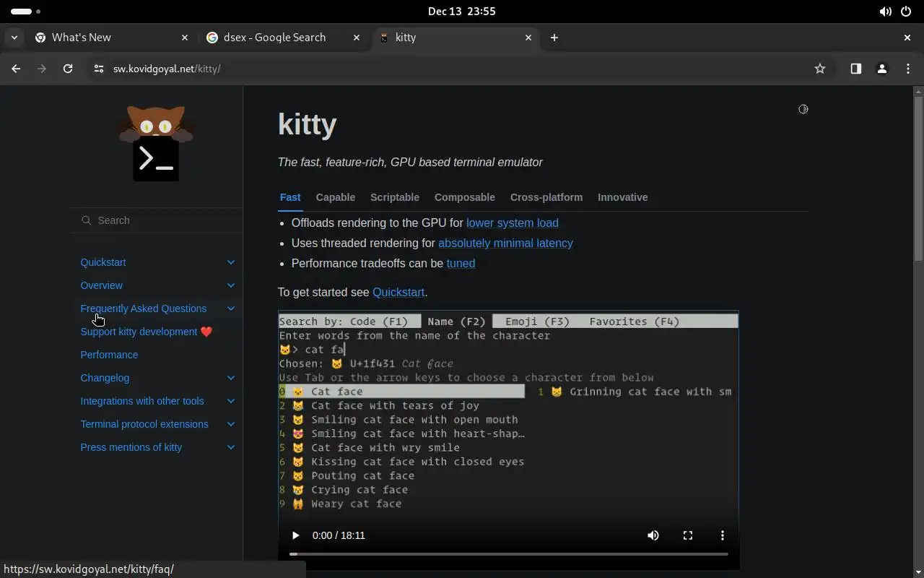
Task: Click the browser back arrow
Action: (x=16, y=69)
